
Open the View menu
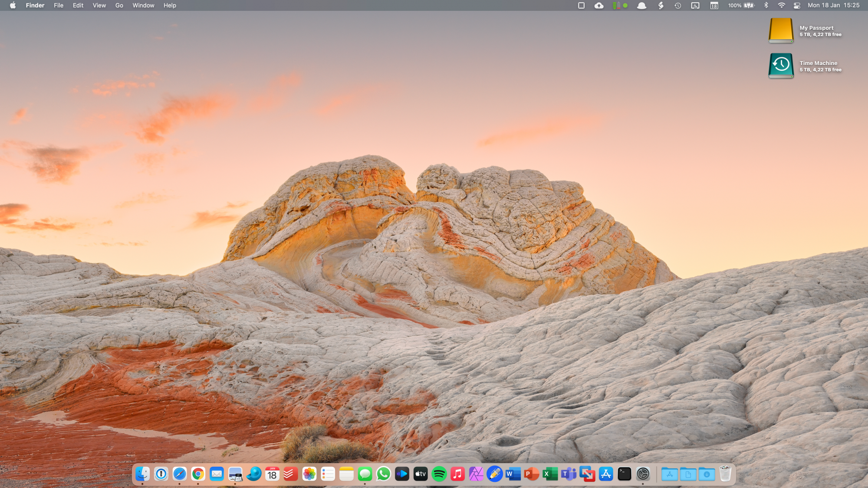(99, 6)
